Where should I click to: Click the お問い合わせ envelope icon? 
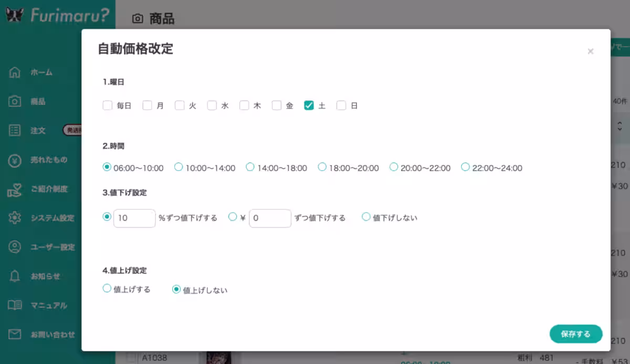[14, 335]
